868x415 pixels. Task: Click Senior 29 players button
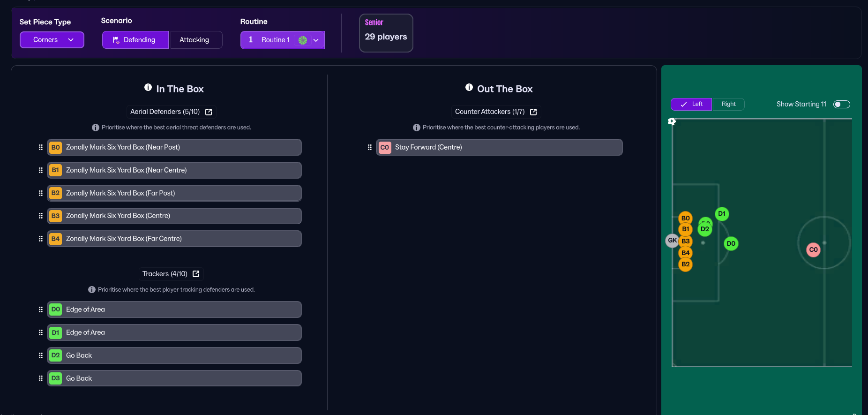pos(386,33)
